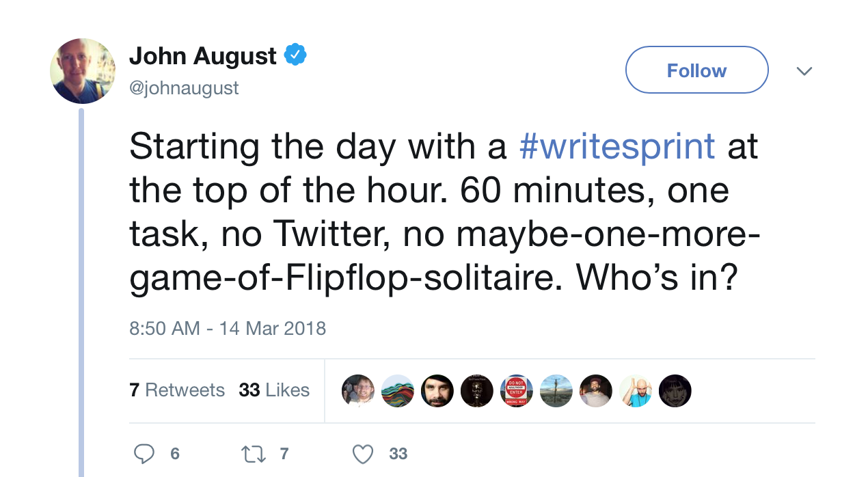Screen dimensions: 868x477
Task: Open the Do Not Enter sign avatar
Action: click(x=517, y=391)
